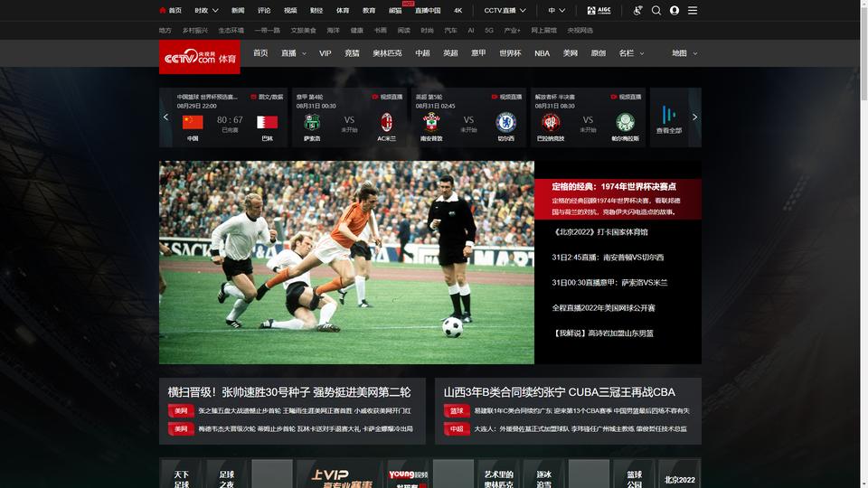868x488 pixels.
Task: Click the 1974 World Cup final banner image
Action: point(346,262)
